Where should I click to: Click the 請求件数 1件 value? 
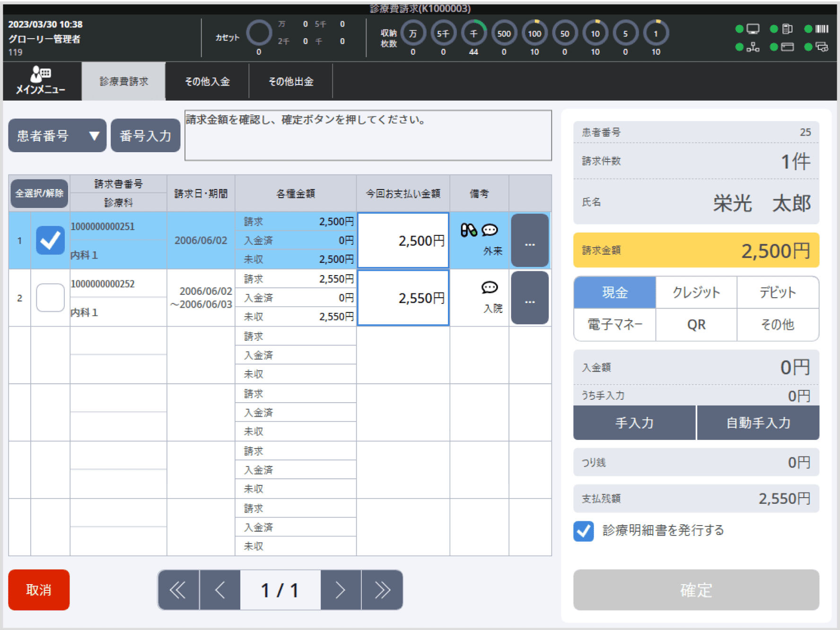point(796,162)
